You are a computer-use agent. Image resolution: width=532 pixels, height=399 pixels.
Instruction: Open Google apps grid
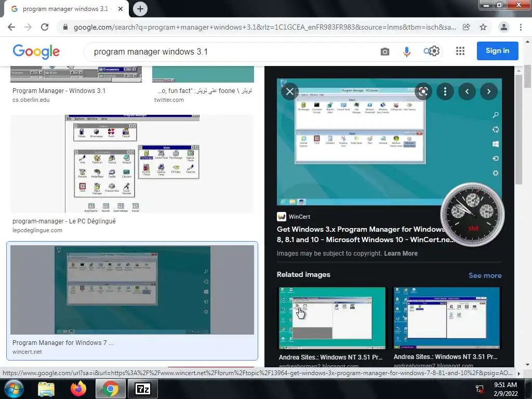point(460,51)
